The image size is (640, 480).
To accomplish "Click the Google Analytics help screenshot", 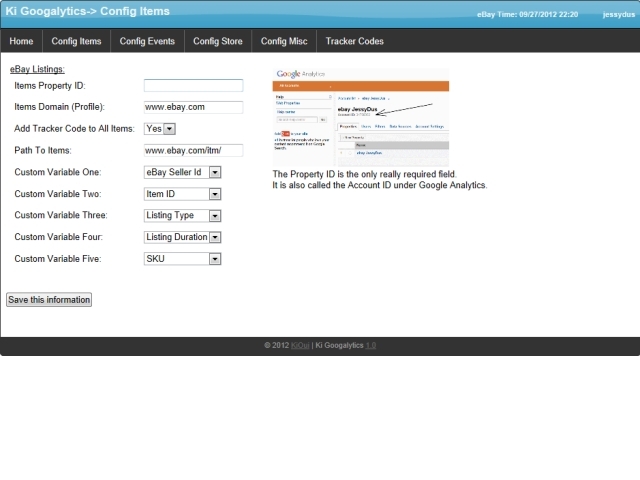I will [x=361, y=117].
